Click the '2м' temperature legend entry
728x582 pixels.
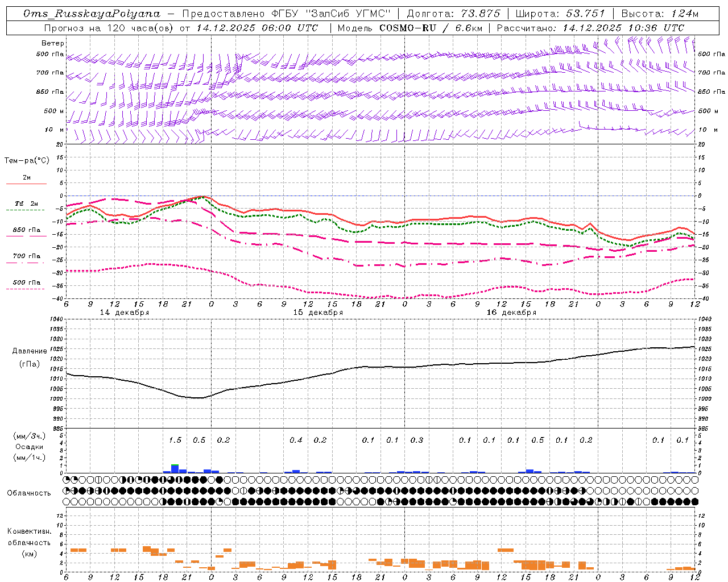(x=27, y=178)
